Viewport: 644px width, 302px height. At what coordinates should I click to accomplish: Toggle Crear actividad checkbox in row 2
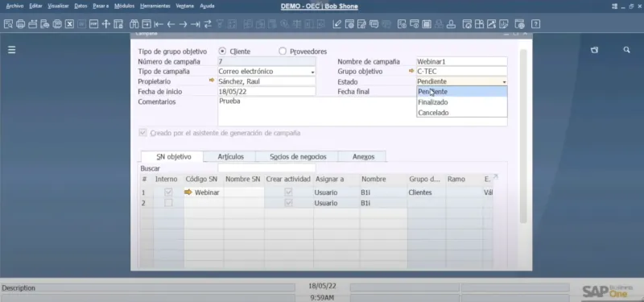point(289,203)
